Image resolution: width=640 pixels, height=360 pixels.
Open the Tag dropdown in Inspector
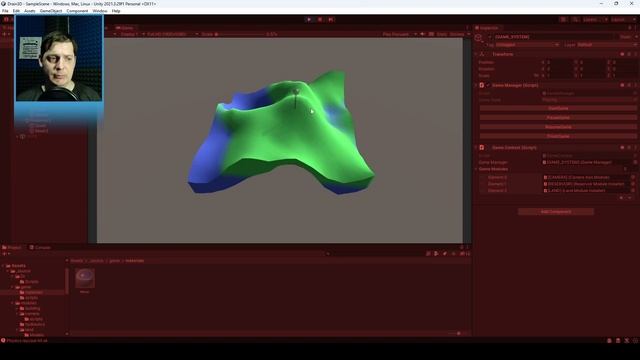coord(527,44)
